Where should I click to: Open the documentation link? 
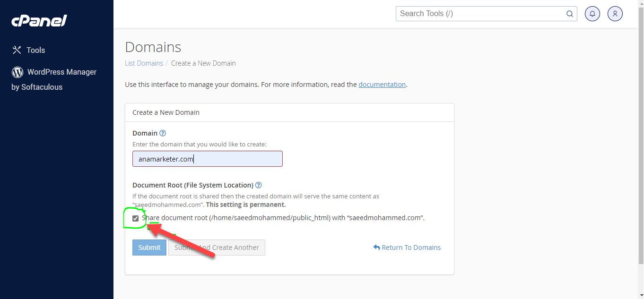pyautogui.click(x=382, y=85)
